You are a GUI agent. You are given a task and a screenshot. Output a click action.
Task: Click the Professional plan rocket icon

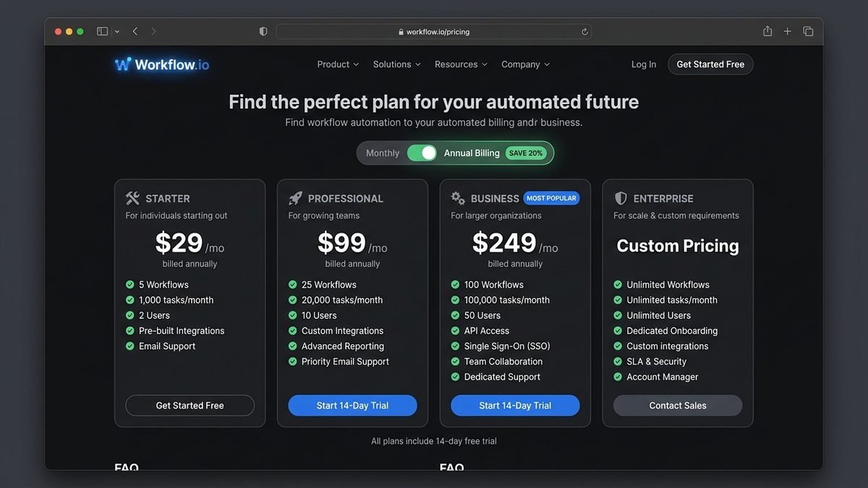point(295,198)
